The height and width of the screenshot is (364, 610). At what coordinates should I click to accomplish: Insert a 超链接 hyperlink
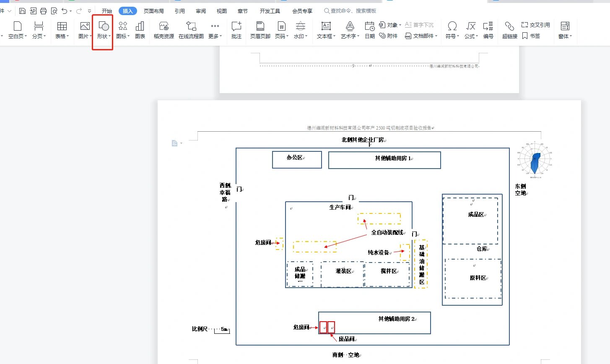[509, 30]
